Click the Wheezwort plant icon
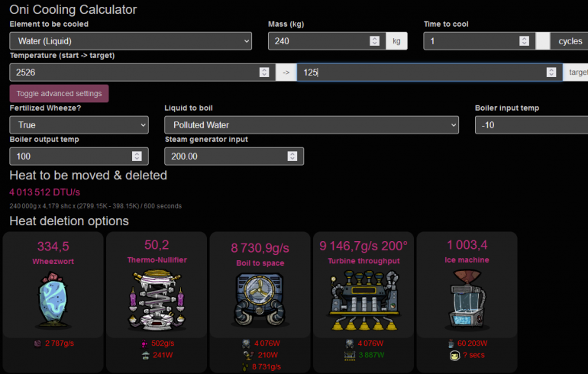 coord(53,302)
